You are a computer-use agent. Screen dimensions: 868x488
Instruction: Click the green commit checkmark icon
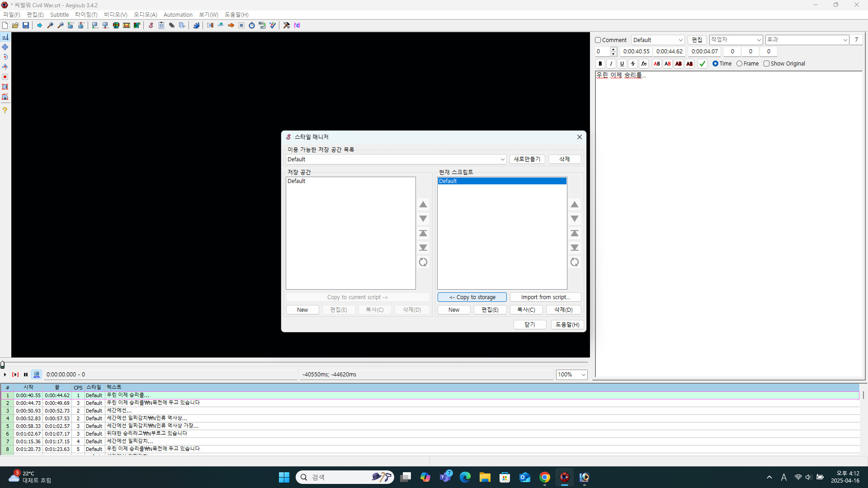click(702, 64)
